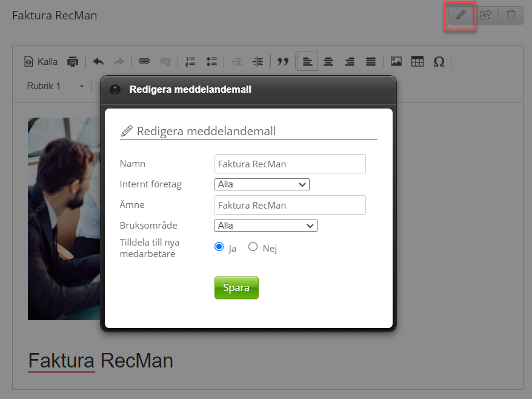Click the share template icon
532x399 pixels.
point(485,15)
